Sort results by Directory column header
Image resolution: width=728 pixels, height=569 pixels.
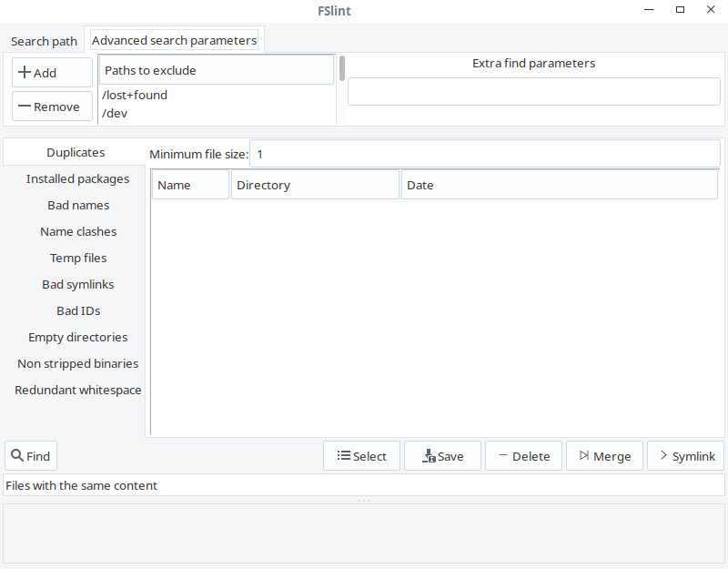point(315,185)
